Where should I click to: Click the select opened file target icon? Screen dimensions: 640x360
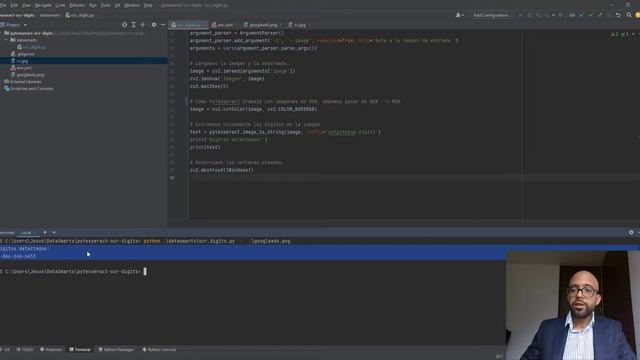pos(124,25)
